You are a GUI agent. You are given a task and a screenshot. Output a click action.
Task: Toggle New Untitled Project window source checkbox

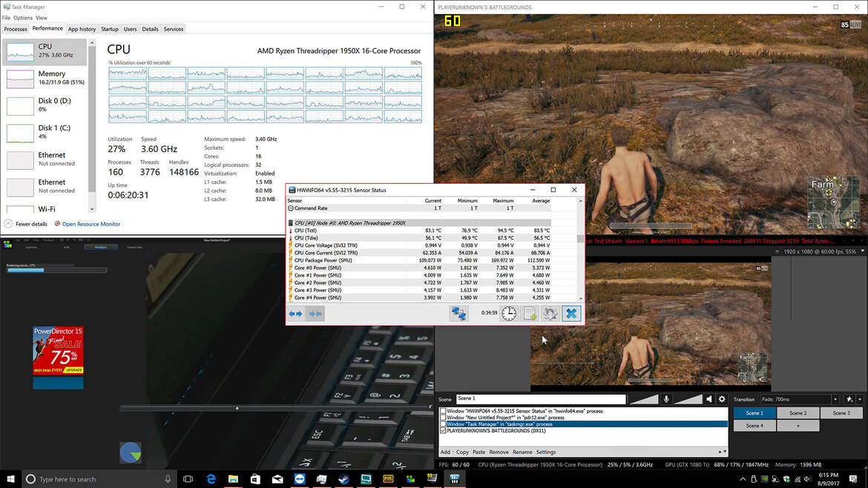coord(443,418)
